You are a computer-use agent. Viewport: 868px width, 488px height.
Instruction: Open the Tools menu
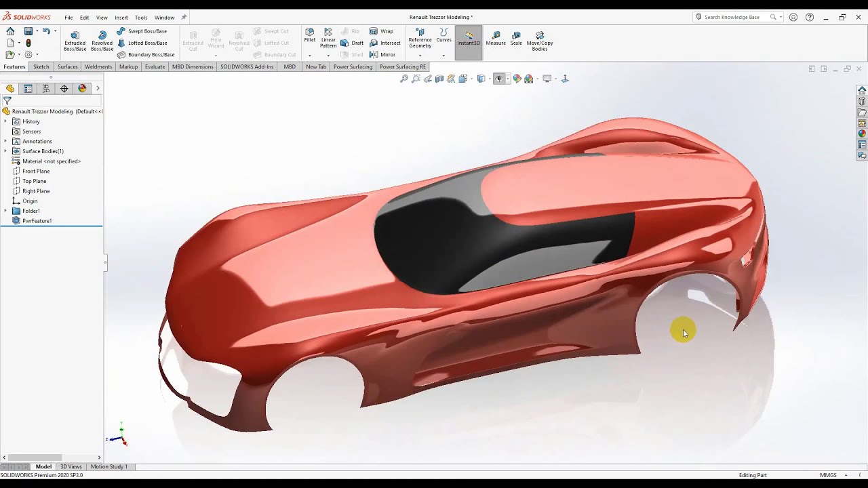point(141,18)
